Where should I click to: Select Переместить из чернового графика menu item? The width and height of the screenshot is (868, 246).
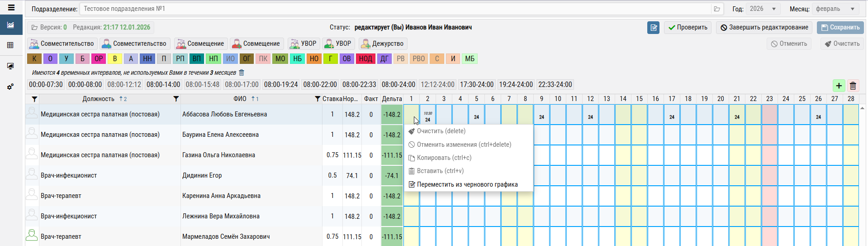click(467, 184)
